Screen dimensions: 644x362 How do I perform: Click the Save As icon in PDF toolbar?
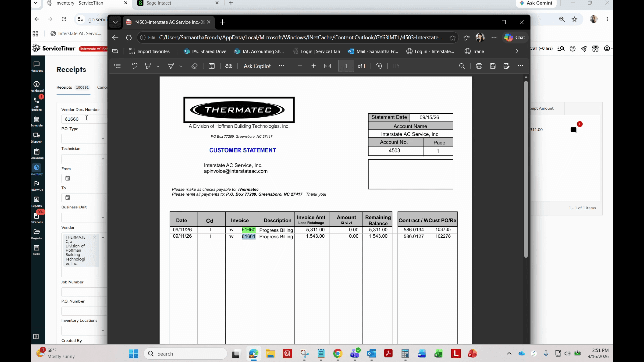[x=506, y=66]
